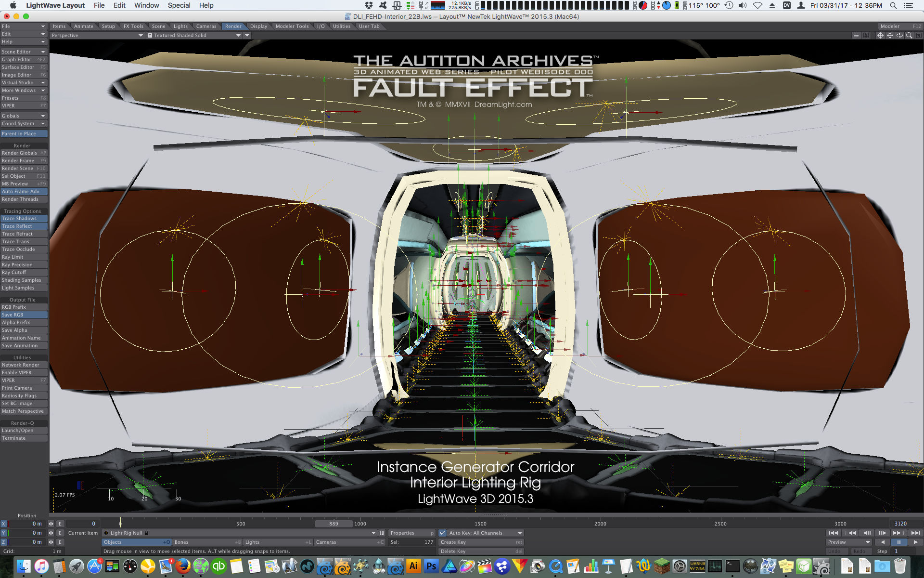The image size is (924, 578).
Task: Click the center current item target icon
Action: 880,35
